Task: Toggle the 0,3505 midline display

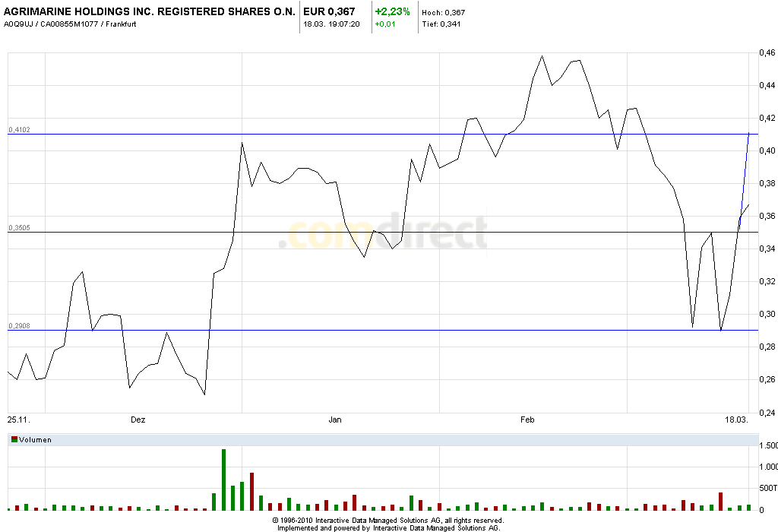Action: point(18,226)
